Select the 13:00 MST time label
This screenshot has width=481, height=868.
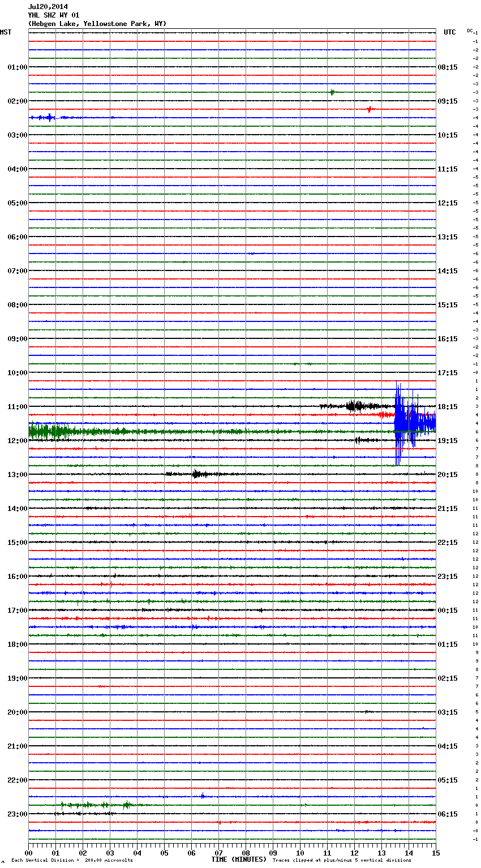click(x=18, y=475)
